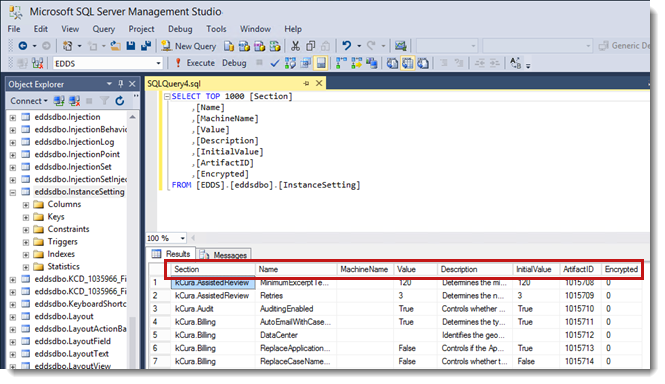
Task: Click the Parse checkmark icon
Action: tap(275, 64)
